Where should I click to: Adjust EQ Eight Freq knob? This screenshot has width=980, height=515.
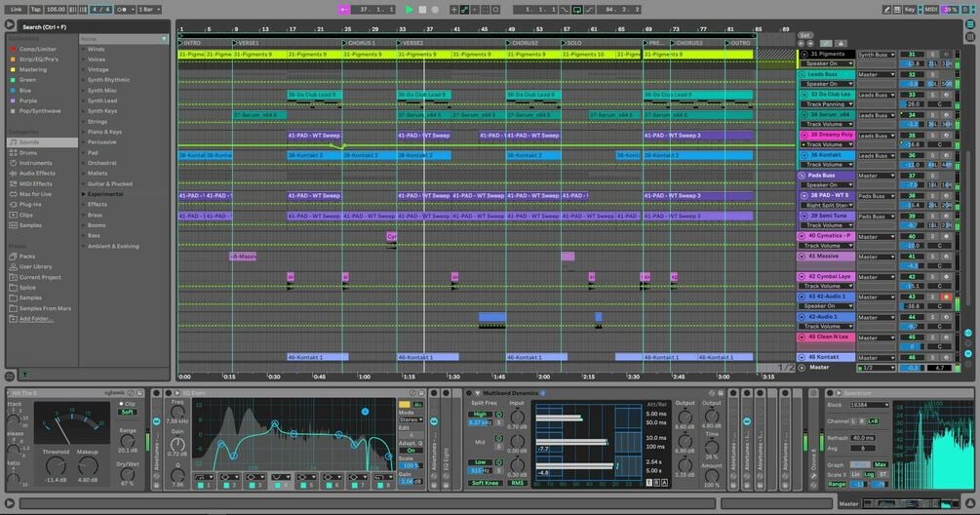[177, 413]
